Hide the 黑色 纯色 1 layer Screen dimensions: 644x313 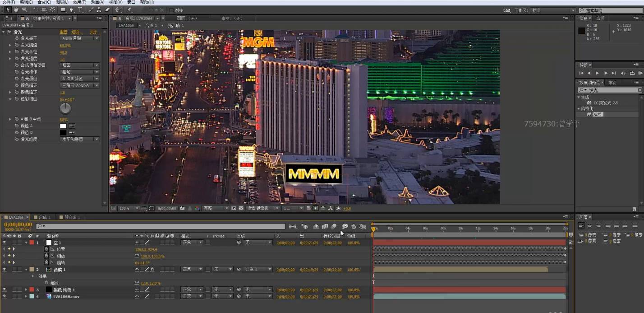pos(4,290)
